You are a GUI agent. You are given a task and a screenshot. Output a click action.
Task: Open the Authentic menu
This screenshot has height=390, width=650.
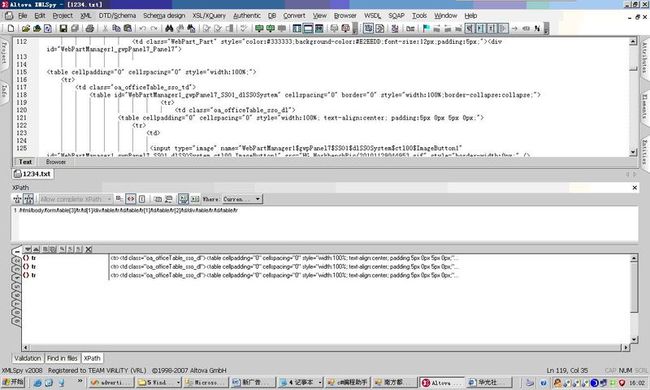(247, 16)
